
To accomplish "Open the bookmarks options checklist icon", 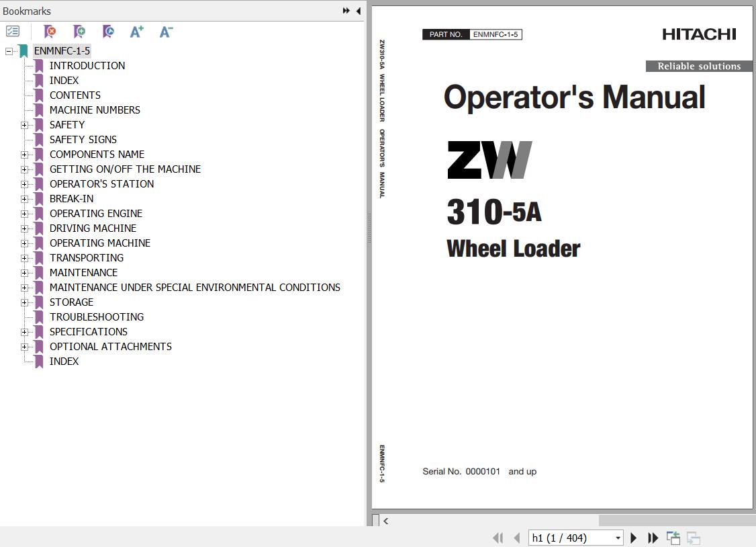I will point(13,32).
